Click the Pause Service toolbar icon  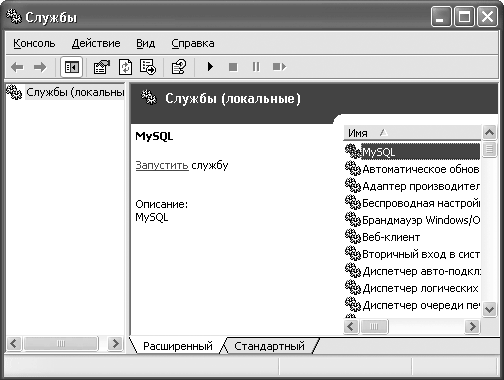click(256, 67)
